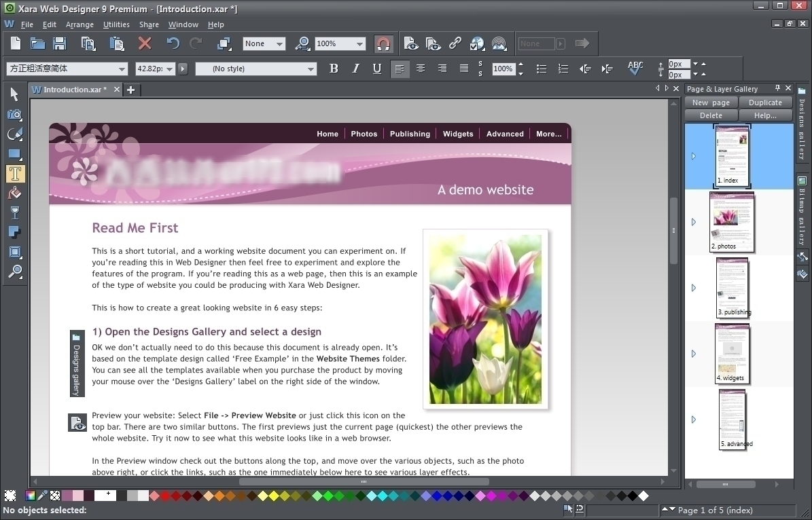
Task: Open the (No style) dropdown
Action: pos(311,69)
